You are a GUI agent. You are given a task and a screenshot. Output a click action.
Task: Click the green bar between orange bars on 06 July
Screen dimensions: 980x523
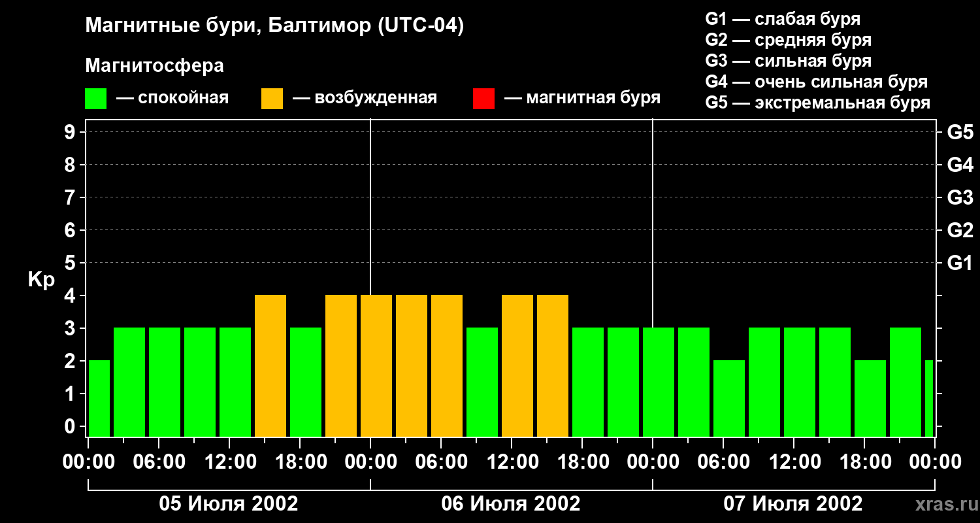point(482,382)
